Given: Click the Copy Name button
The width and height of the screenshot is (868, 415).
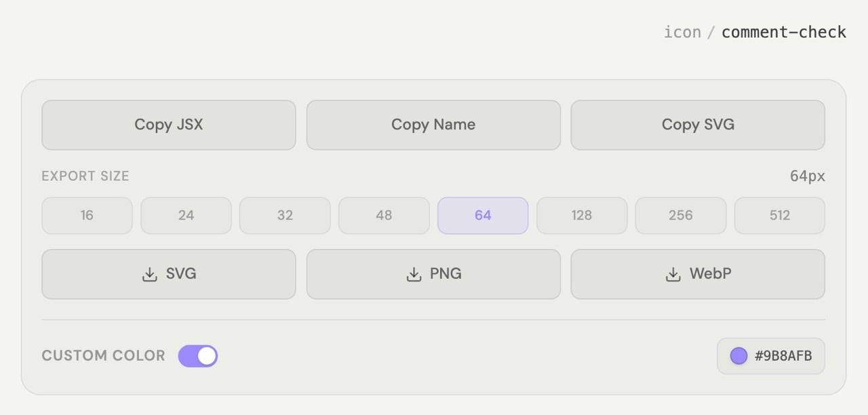Looking at the screenshot, I should click(x=433, y=125).
